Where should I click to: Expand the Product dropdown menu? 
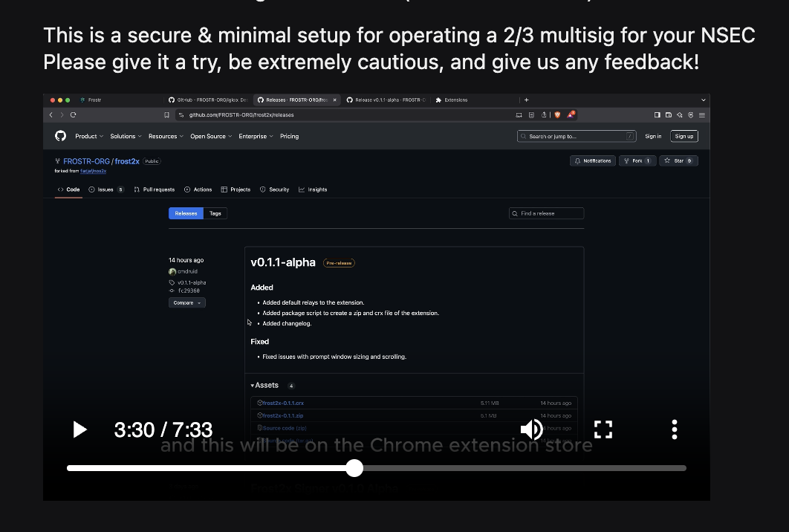click(89, 137)
